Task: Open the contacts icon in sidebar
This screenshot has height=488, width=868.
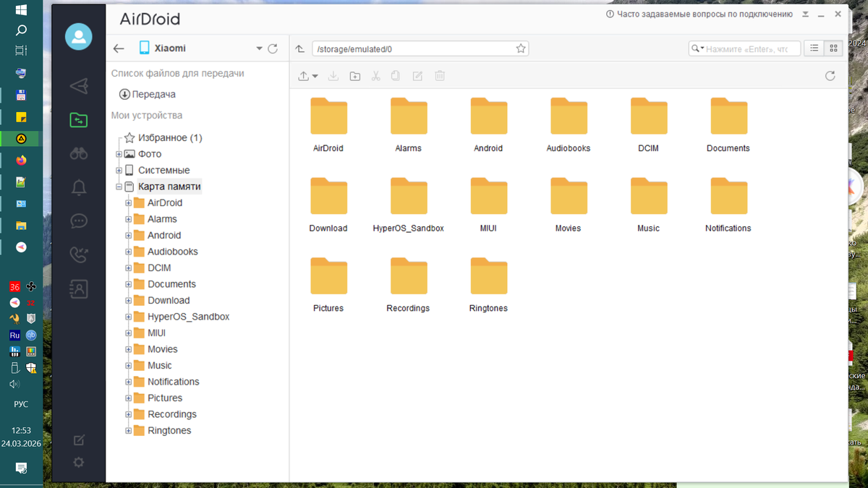Action: tap(79, 289)
